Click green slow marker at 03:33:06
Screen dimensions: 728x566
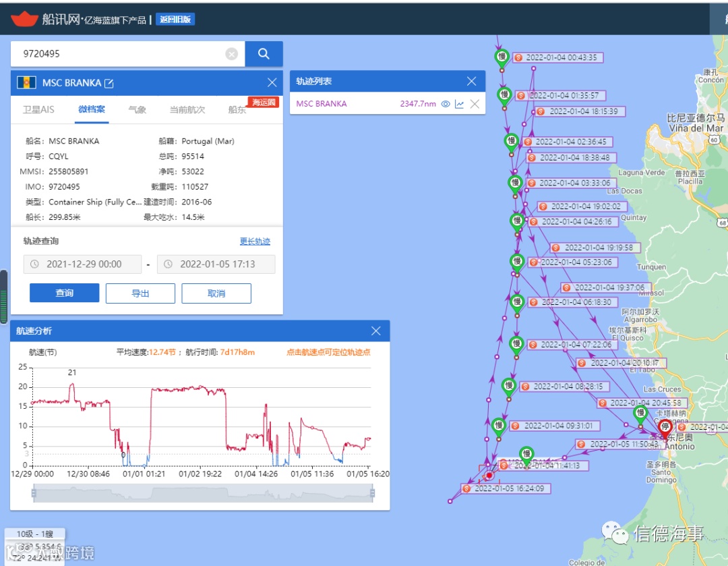coord(515,184)
